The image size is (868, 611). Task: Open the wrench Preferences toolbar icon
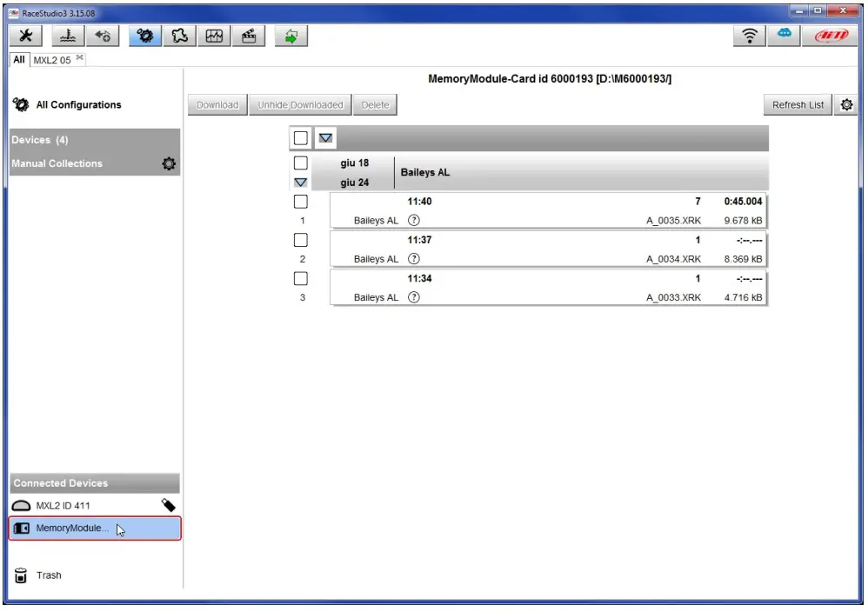point(25,37)
